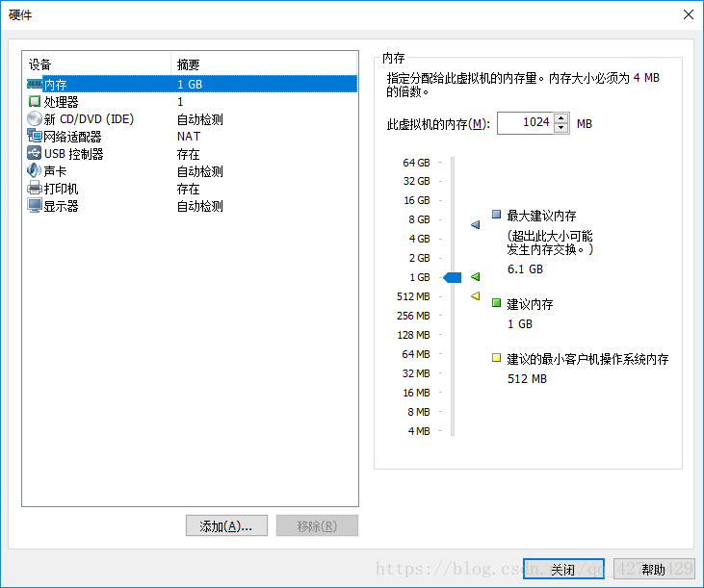Select the 网络适配器 device row

tap(192, 137)
